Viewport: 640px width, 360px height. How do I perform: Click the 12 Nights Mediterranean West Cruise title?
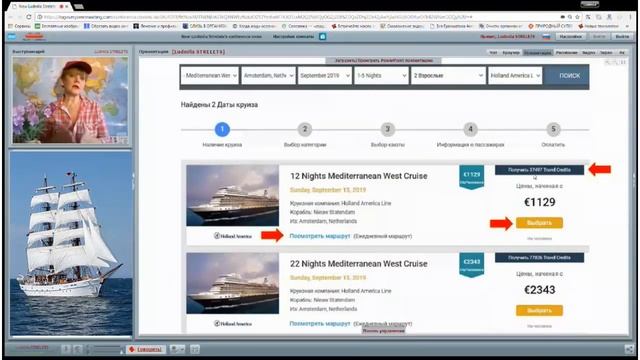point(359,176)
